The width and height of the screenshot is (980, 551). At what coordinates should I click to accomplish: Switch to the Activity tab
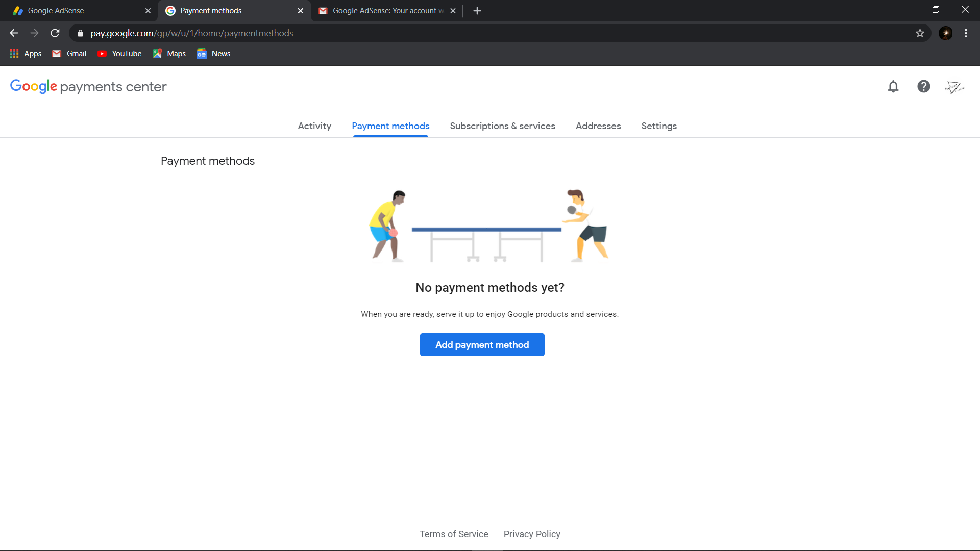click(x=314, y=126)
